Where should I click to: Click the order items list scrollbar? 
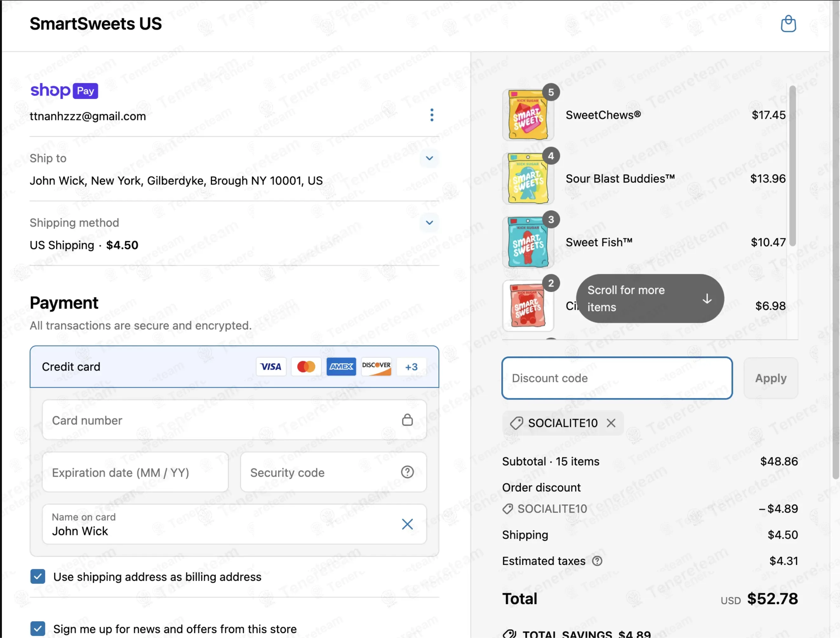(x=792, y=166)
